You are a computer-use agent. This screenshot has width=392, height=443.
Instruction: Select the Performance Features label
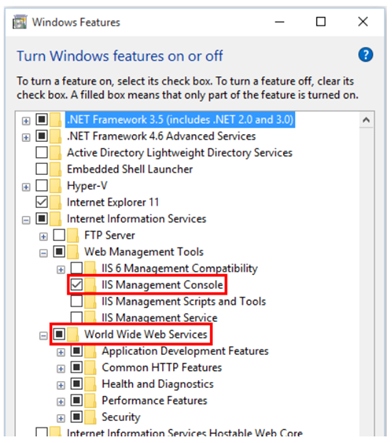coord(154,401)
